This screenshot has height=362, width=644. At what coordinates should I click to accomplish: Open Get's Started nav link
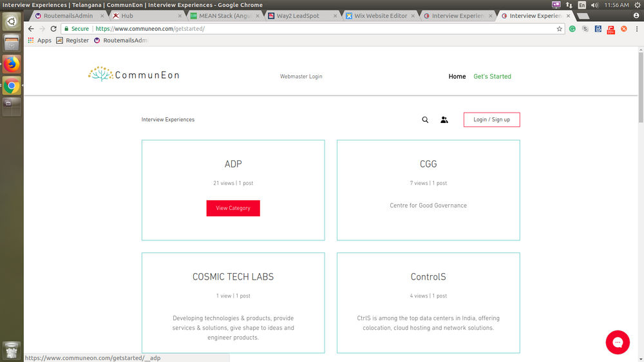(x=492, y=77)
